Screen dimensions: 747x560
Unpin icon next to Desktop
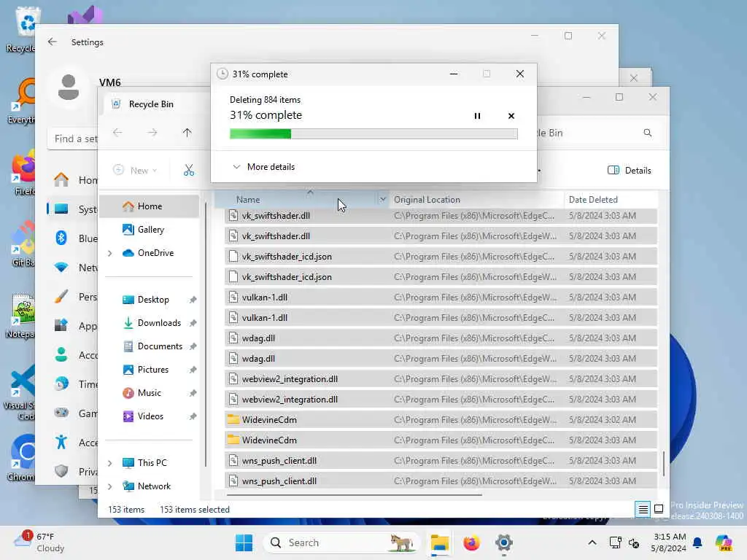click(x=193, y=300)
